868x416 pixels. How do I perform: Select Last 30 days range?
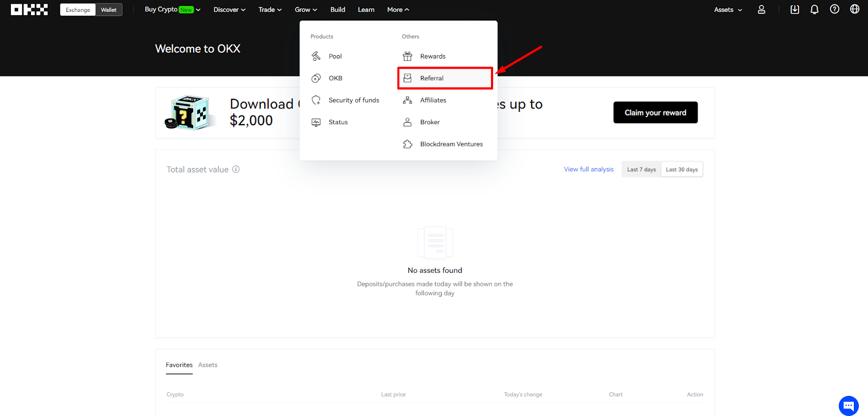click(682, 169)
